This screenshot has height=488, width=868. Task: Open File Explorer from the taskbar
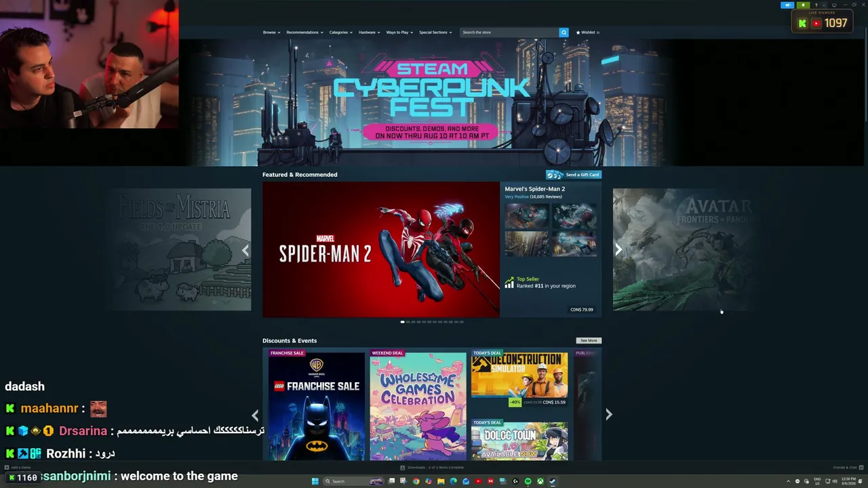point(441,481)
